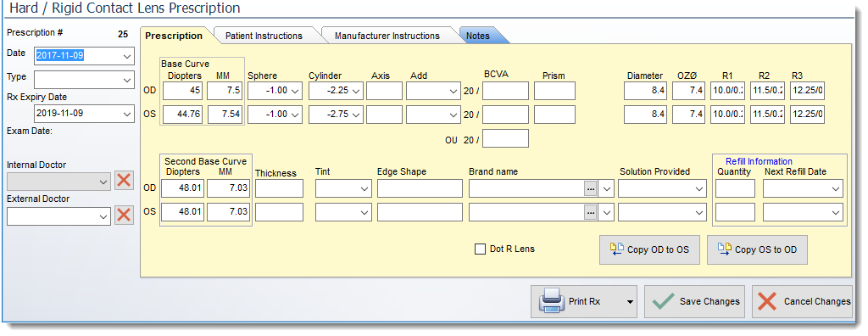Click Copy OD to OS button
The image size is (868, 336).
[x=649, y=249]
